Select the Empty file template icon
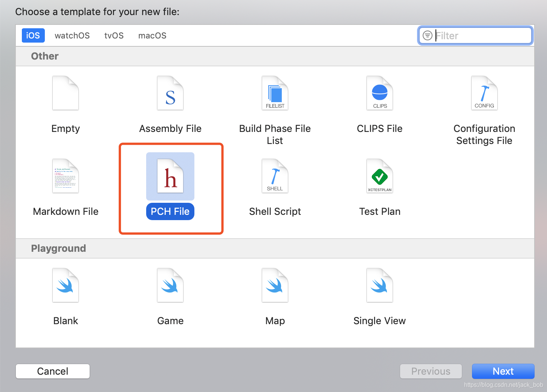 (66, 93)
